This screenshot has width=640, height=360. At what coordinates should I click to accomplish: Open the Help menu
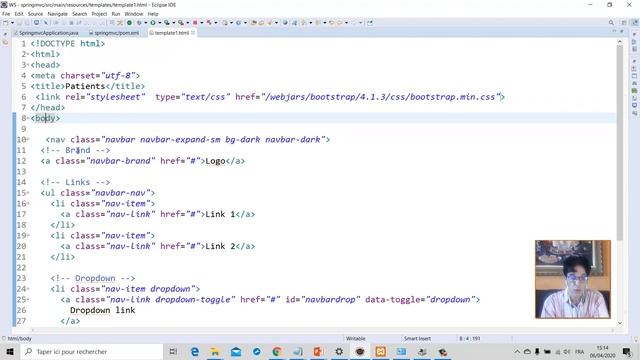coord(153,14)
